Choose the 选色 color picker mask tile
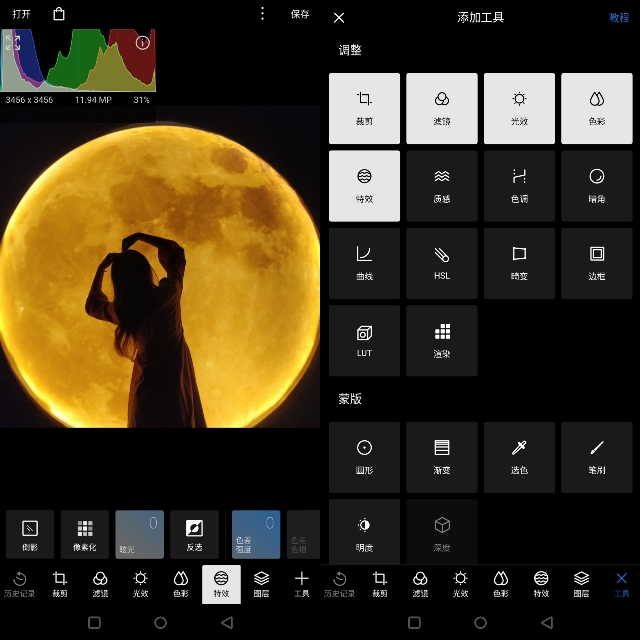The image size is (640, 640). coord(519,457)
